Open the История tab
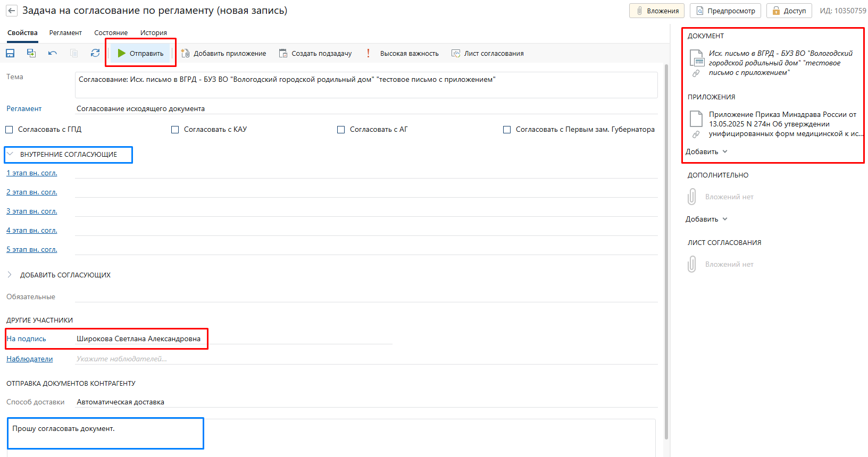The height and width of the screenshot is (457, 868). tap(153, 33)
